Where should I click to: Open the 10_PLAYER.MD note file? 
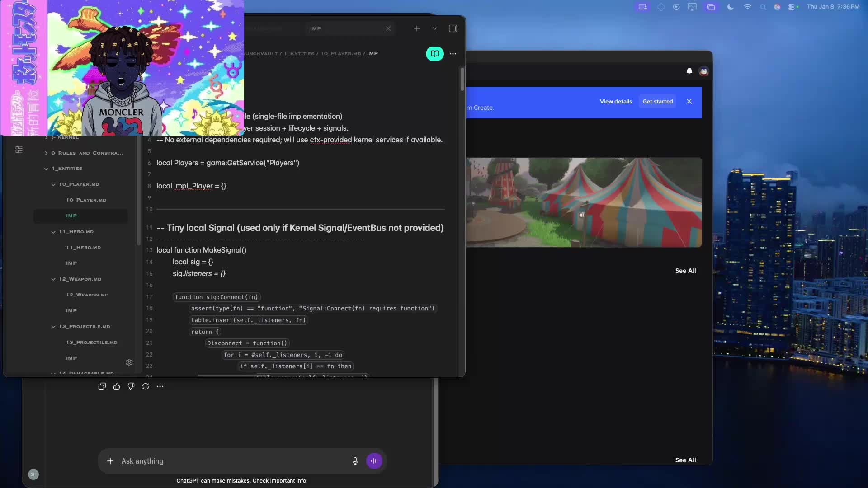[86, 200]
